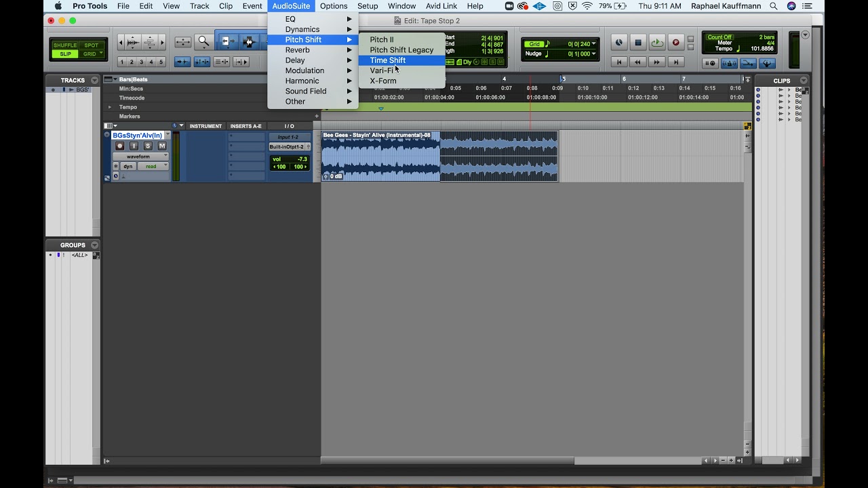This screenshot has height=488, width=868.
Task: Mute the BGsStyn'Alv track
Action: 162,146
